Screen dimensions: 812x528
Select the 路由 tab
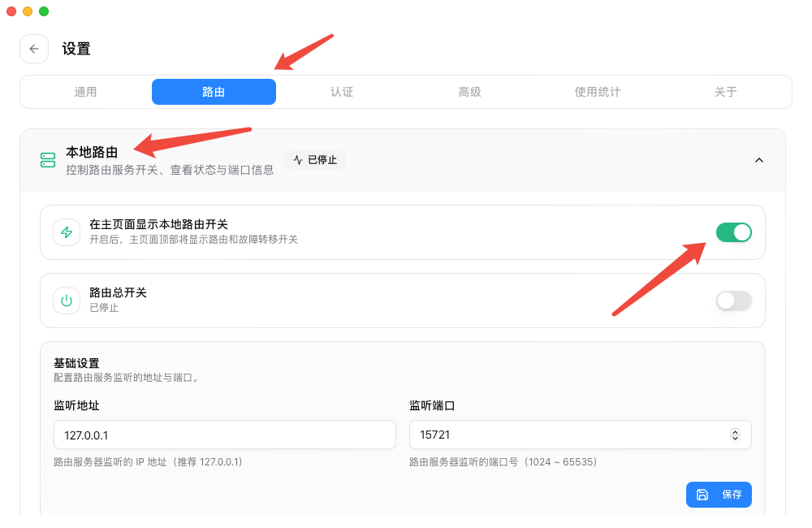point(214,92)
